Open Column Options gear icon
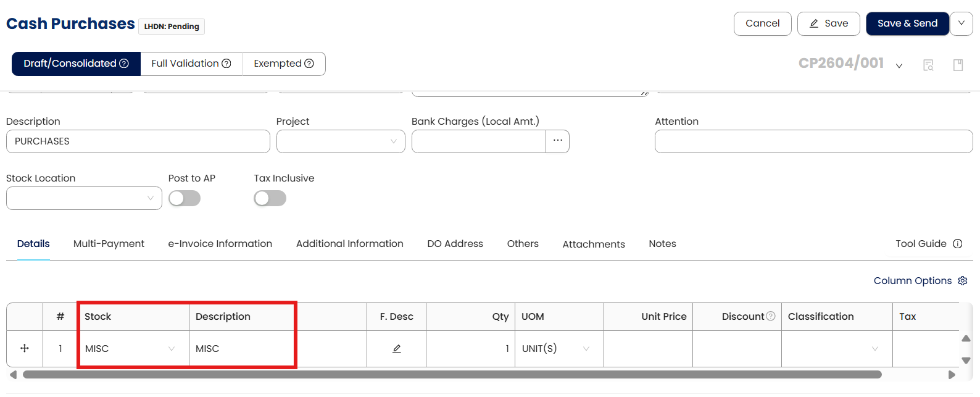This screenshot has width=980, height=397. tap(963, 281)
